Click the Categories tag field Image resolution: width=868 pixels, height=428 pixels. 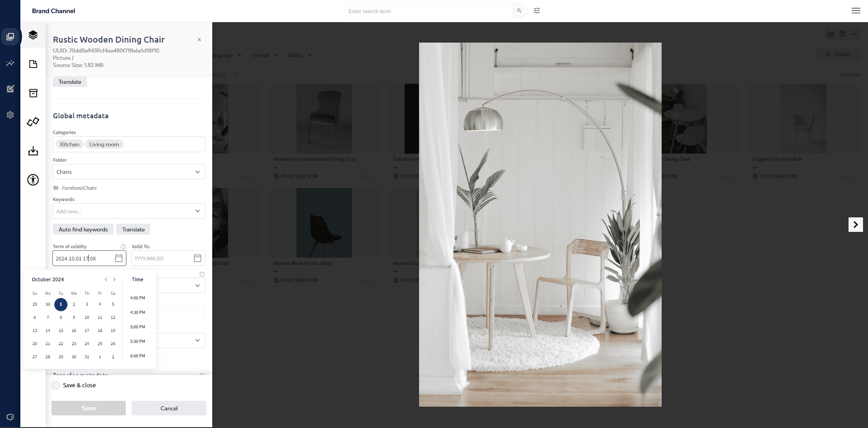point(129,144)
